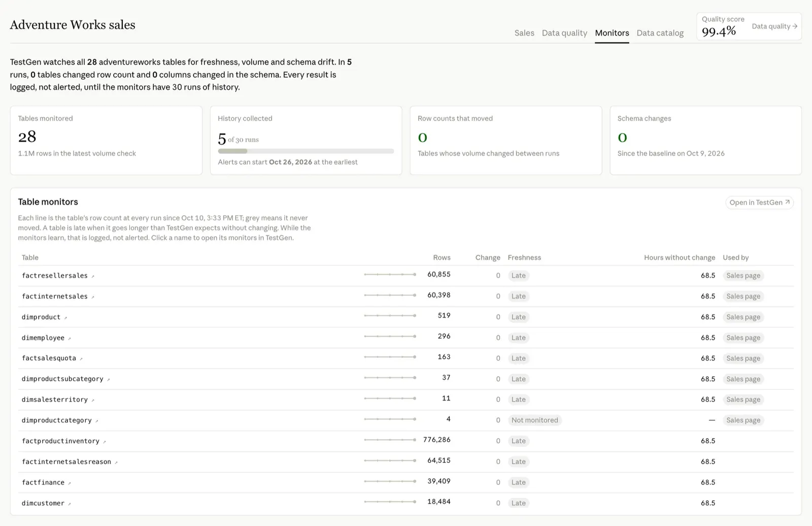Screen dimensions: 812x526
Task: Click the Late badge for dimcustomer
Action: (519, 503)
